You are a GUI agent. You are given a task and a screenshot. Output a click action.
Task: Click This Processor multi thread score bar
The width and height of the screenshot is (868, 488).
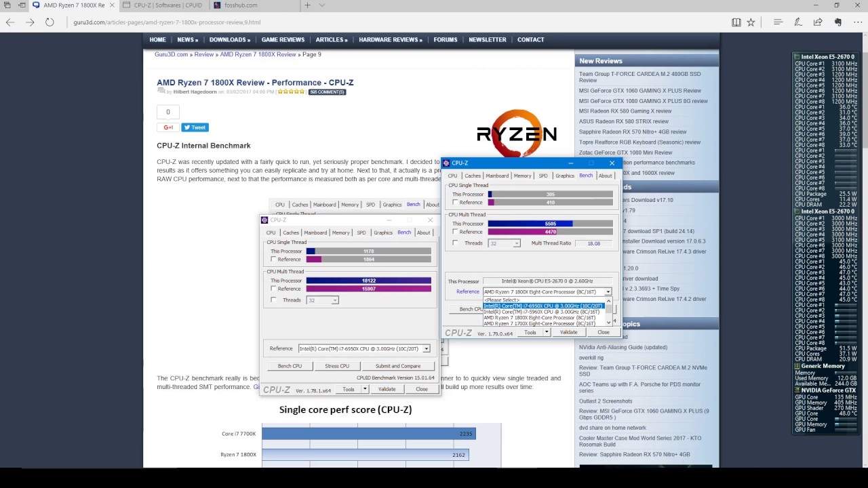tap(551, 224)
